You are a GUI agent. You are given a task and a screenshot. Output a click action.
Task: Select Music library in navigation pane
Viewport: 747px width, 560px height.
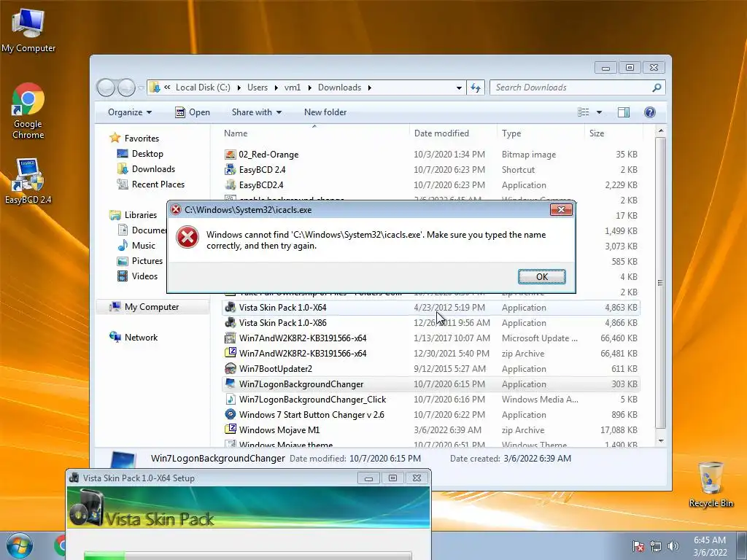136,246
